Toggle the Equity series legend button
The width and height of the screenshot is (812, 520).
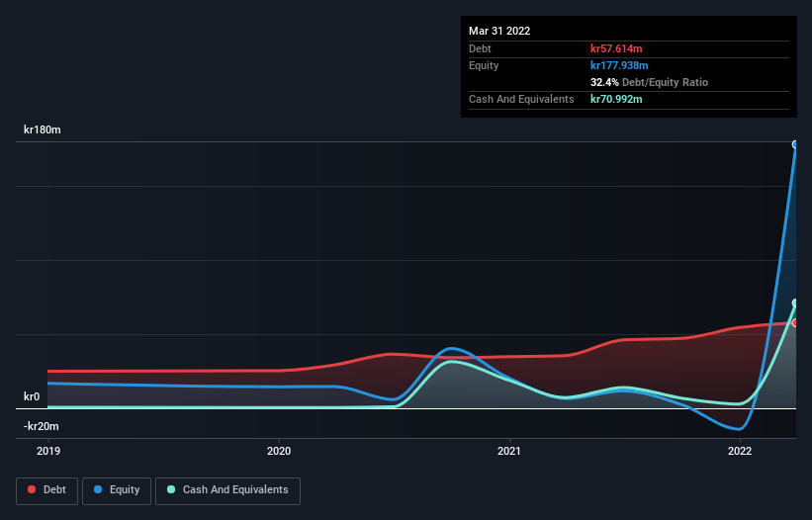point(117,490)
